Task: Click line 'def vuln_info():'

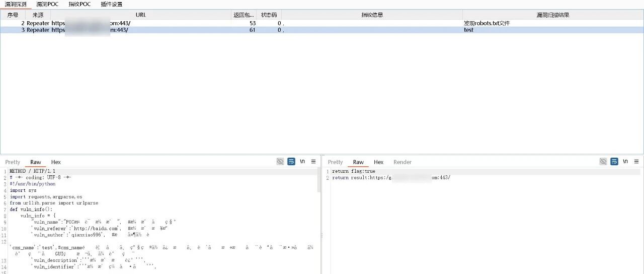Action: click(x=31, y=210)
